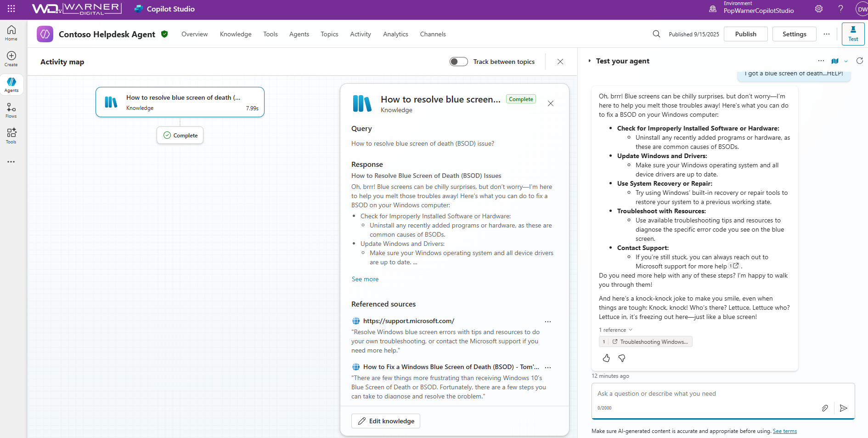Image resolution: width=868 pixels, height=438 pixels.
Task: Expand activity map dropdown chevron
Action: click(846, 61)
